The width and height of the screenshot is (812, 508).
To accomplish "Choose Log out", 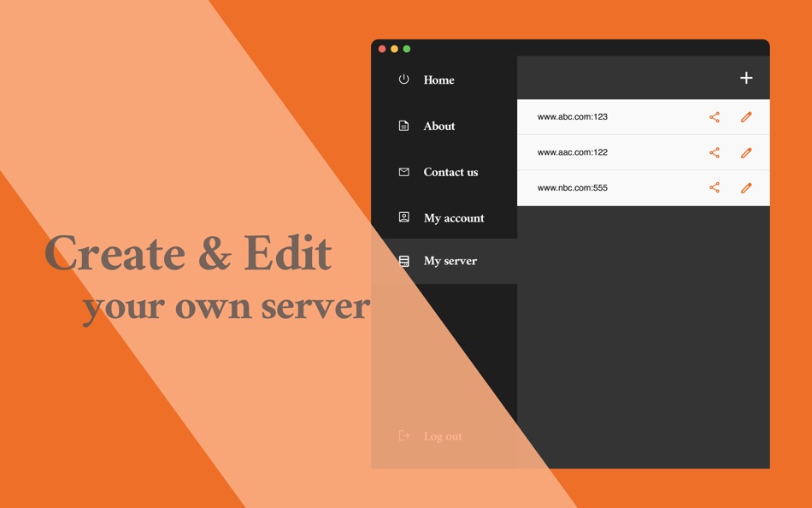I will click(443, 436).
